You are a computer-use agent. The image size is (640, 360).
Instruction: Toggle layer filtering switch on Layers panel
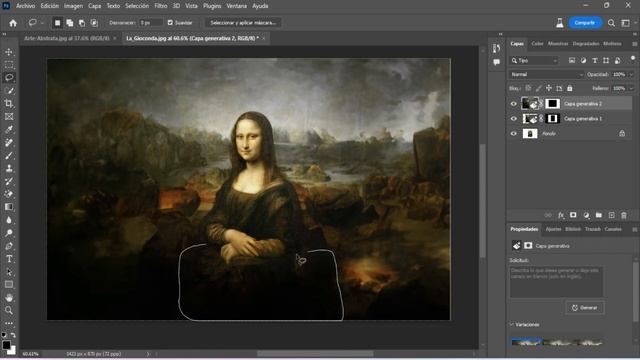point(633,59)
